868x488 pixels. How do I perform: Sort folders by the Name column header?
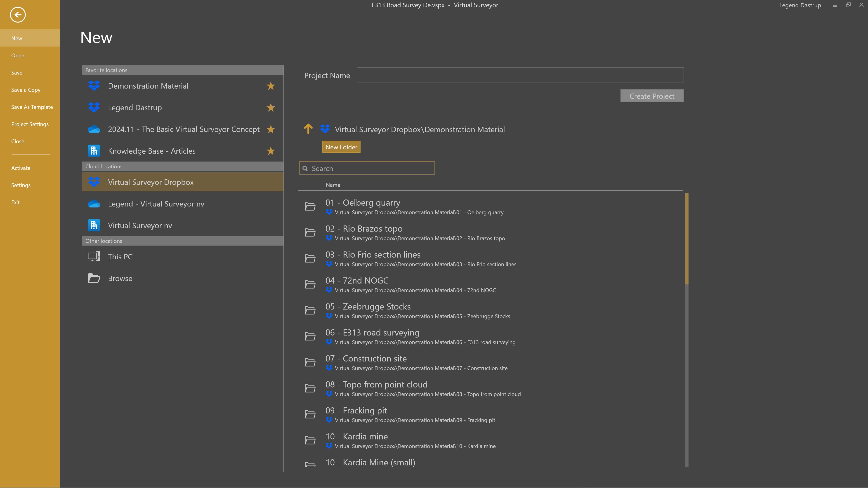tap(333, 185)
